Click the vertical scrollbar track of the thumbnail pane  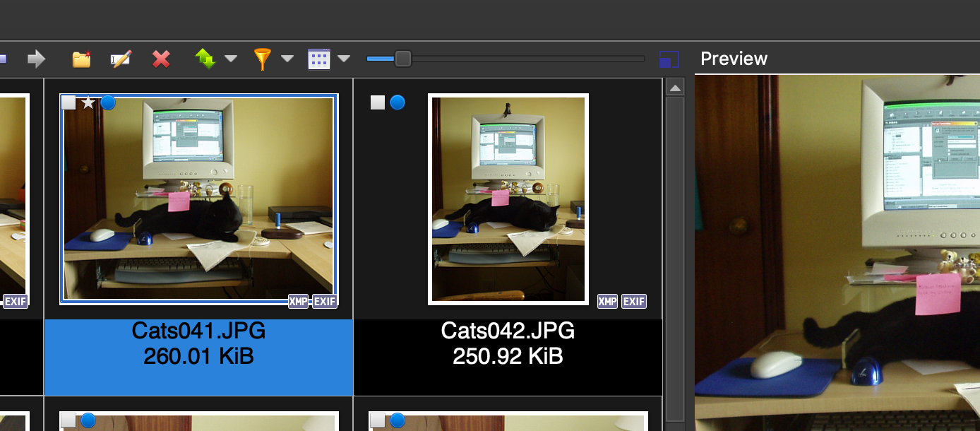[x=676, y=259]
